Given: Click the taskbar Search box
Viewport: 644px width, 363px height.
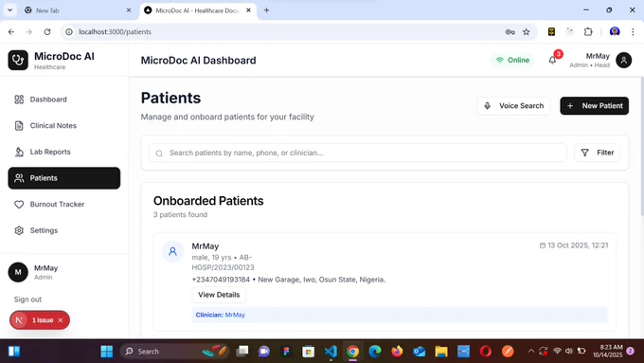Looking at the screenshot, I should point(174,352).
